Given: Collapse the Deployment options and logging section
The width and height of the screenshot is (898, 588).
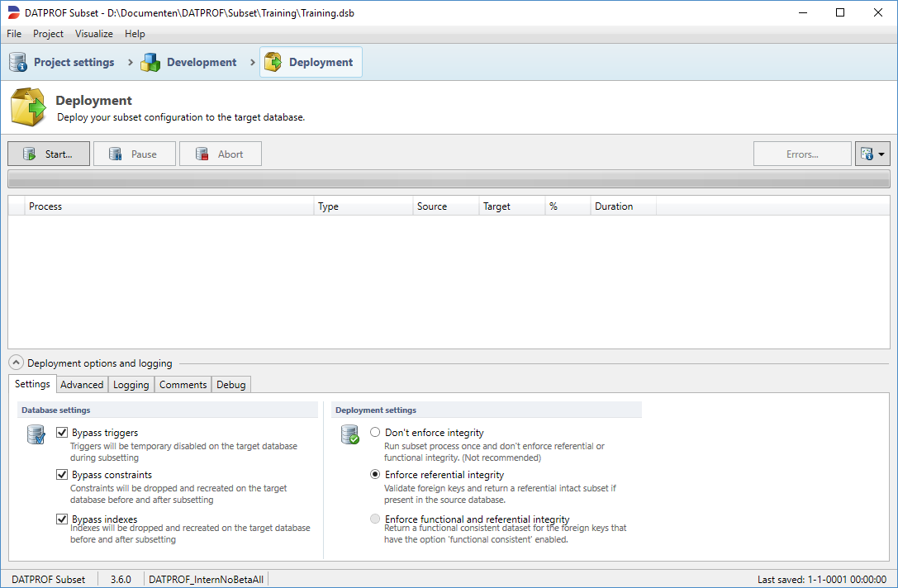Looking at the screenshot, I should coord(16,363).
